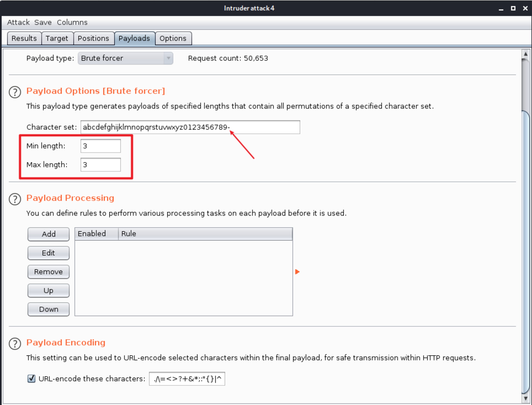Click scrollbar down arrow at bottom right
Image resolution: width=532 pixels, height=405 pixels.
pos(526,398)
